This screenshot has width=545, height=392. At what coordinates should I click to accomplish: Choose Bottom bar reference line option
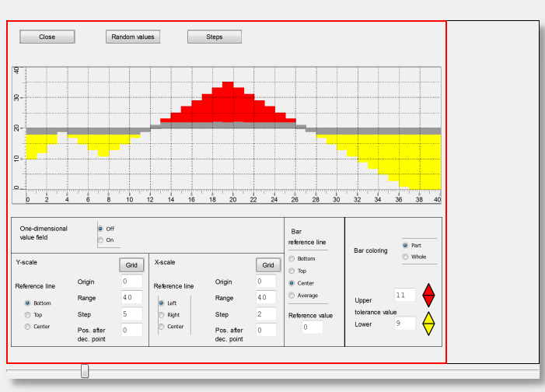(292, 258)
